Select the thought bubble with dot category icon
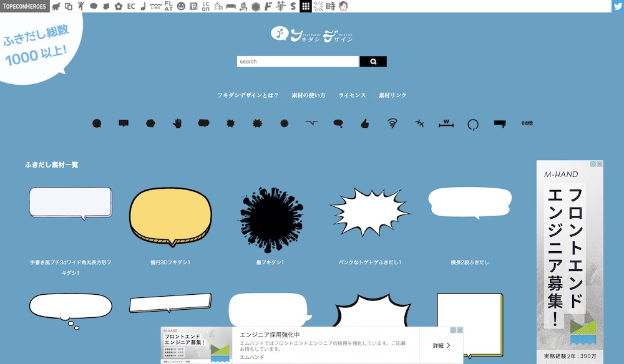 click(338, 123)
